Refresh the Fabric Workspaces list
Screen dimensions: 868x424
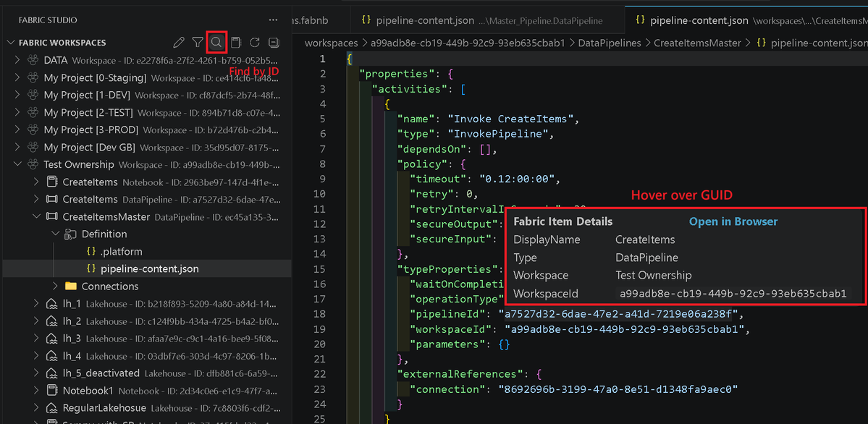click(254, 43)
